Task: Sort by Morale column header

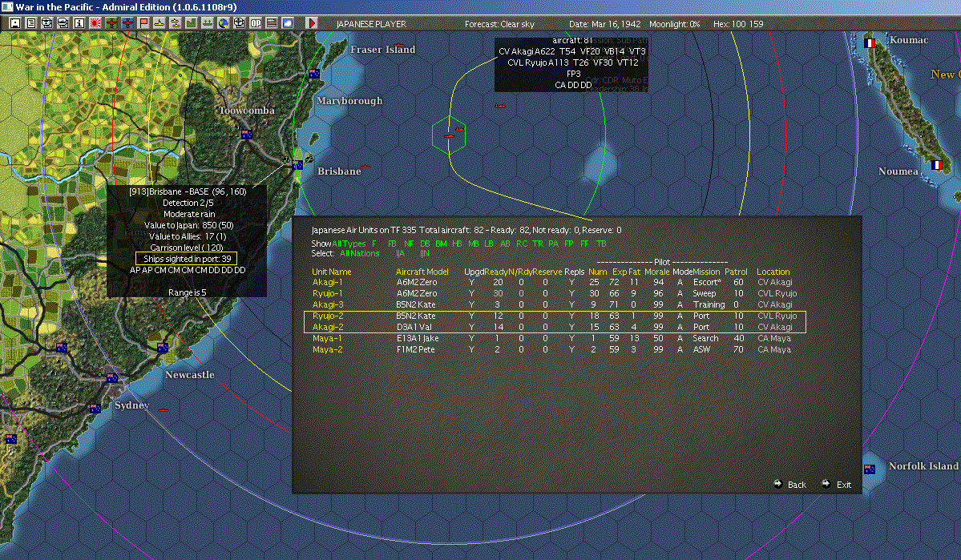Action: [656, 272]
